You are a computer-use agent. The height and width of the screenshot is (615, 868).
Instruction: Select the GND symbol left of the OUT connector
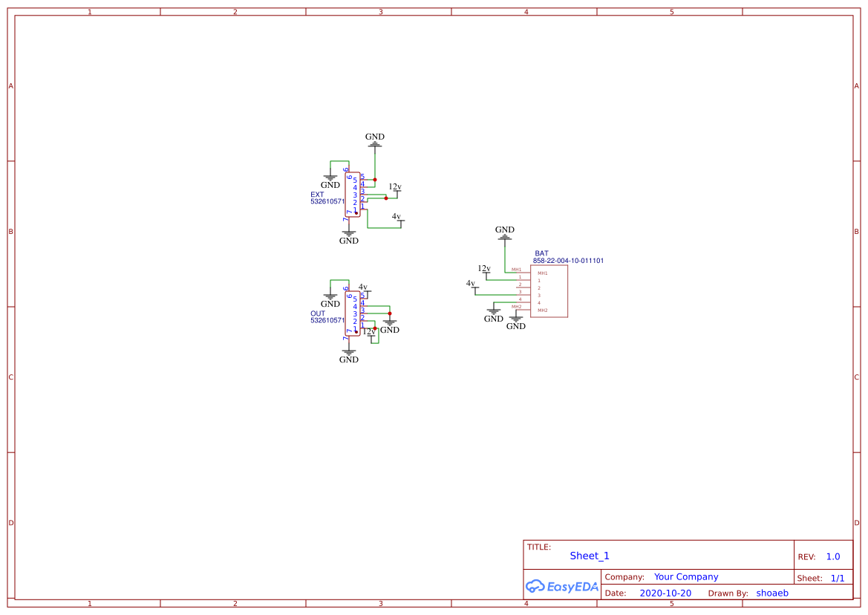[330, 299]
